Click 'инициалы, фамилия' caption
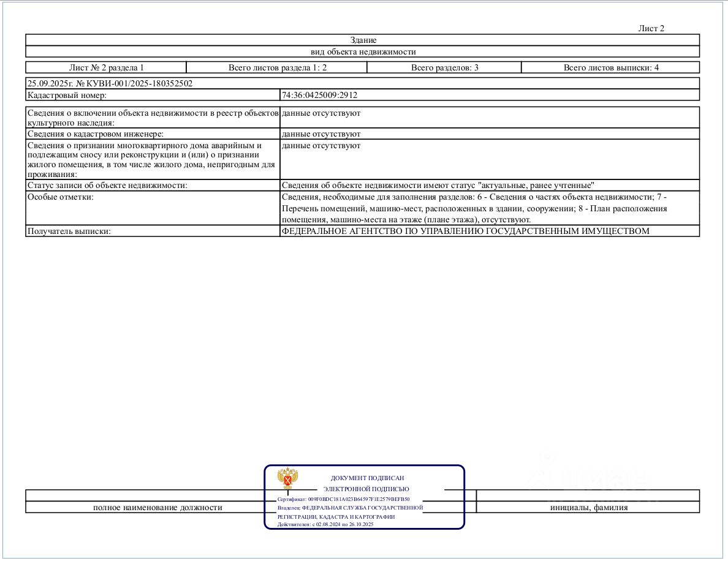Image resolution: width=728 pixels, height=561 pixels. (589, 507)
